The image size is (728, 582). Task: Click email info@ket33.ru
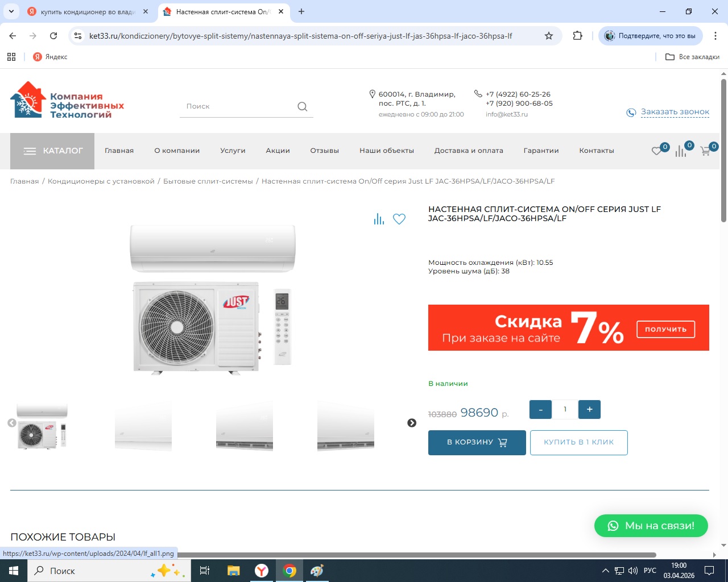tap(507, 114)
